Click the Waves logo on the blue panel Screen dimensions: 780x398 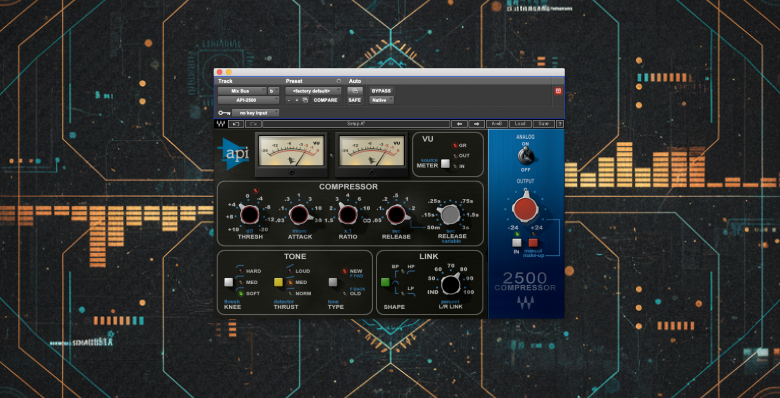coord(525,303)
